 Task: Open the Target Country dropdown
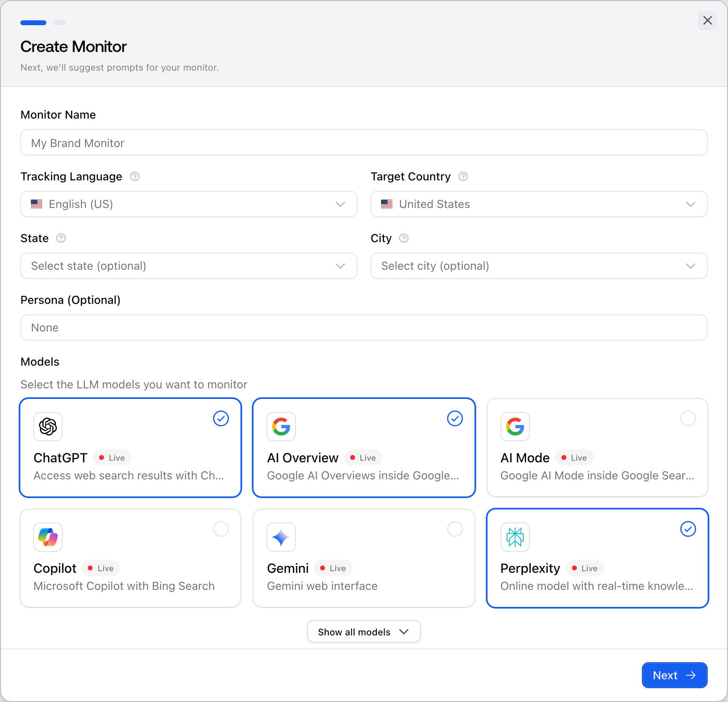(x=539, y=204)
